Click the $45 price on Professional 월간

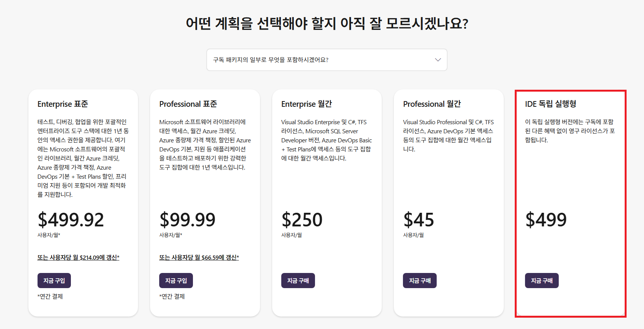(419, 220)
